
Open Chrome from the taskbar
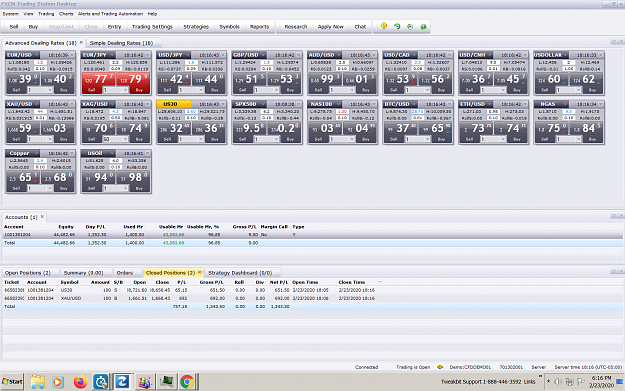pos(187,382)
